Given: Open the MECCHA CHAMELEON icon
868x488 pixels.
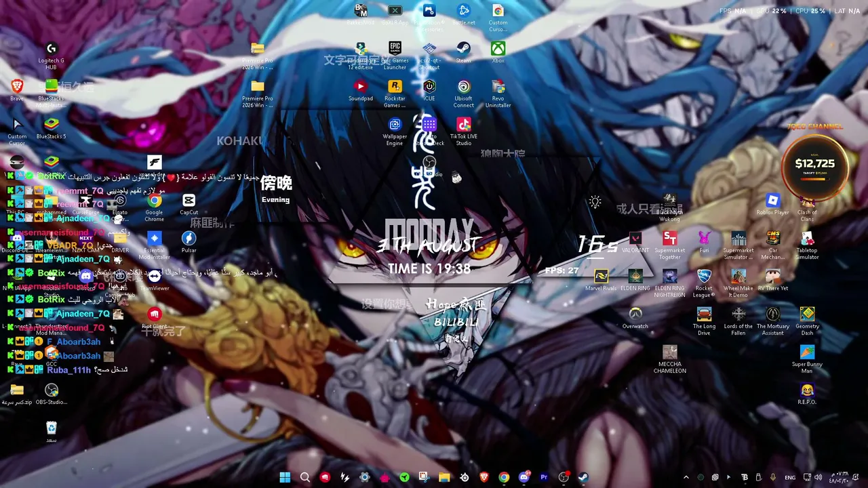Looking at the screenshot, I should [669, 359].
